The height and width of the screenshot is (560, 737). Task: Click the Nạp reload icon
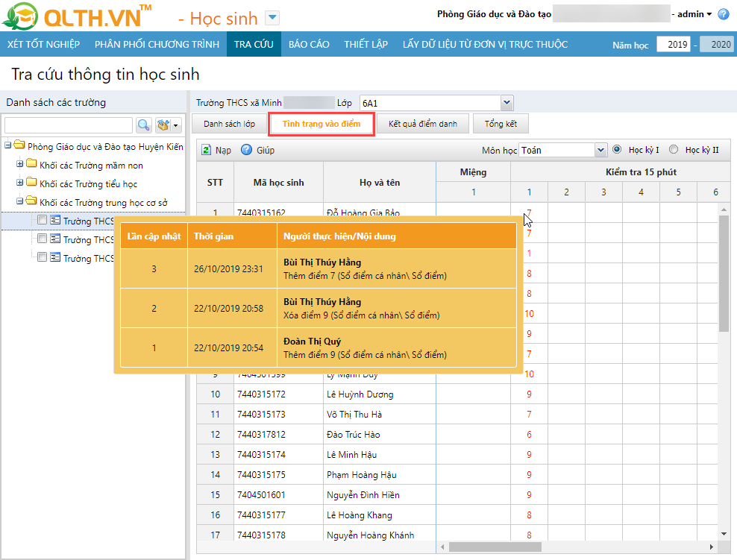pyautogui.click(x=207, y=150)
